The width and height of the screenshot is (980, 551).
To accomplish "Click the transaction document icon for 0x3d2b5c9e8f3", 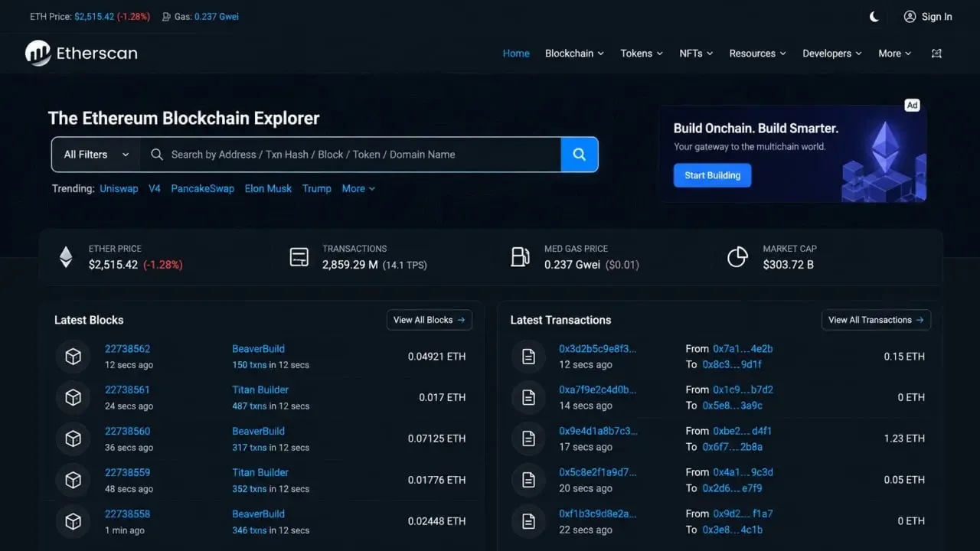I will pos(528,357).
